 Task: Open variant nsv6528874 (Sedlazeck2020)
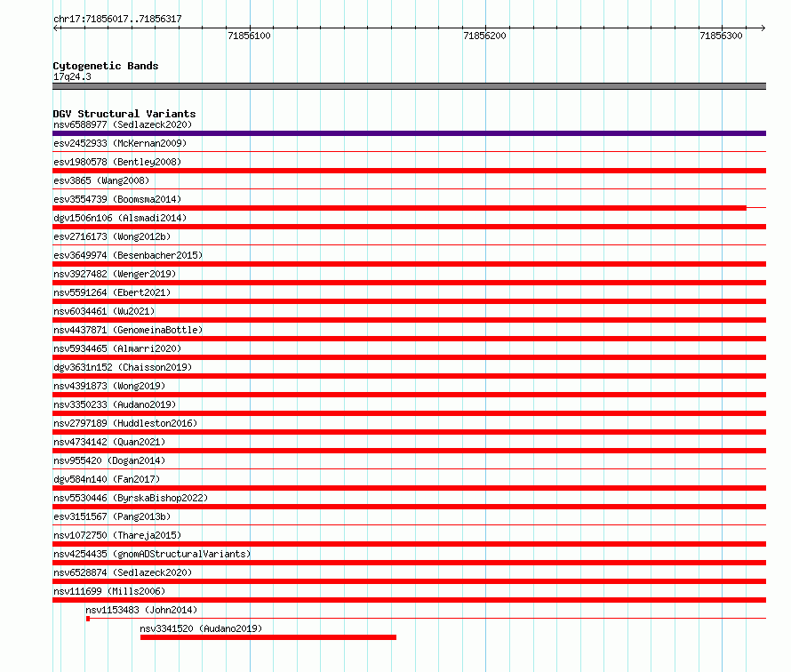click(x=123, y=572)
